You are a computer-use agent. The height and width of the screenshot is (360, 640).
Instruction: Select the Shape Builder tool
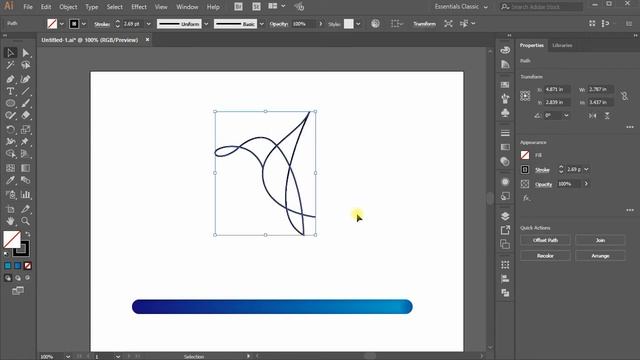click(x=11, y=154)
